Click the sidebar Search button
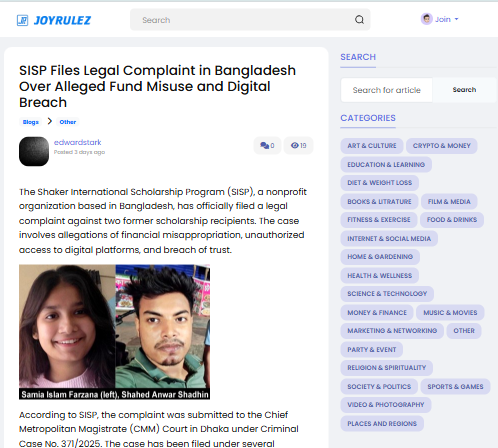Screen dimensions: 498x448 tap(464, 90)
